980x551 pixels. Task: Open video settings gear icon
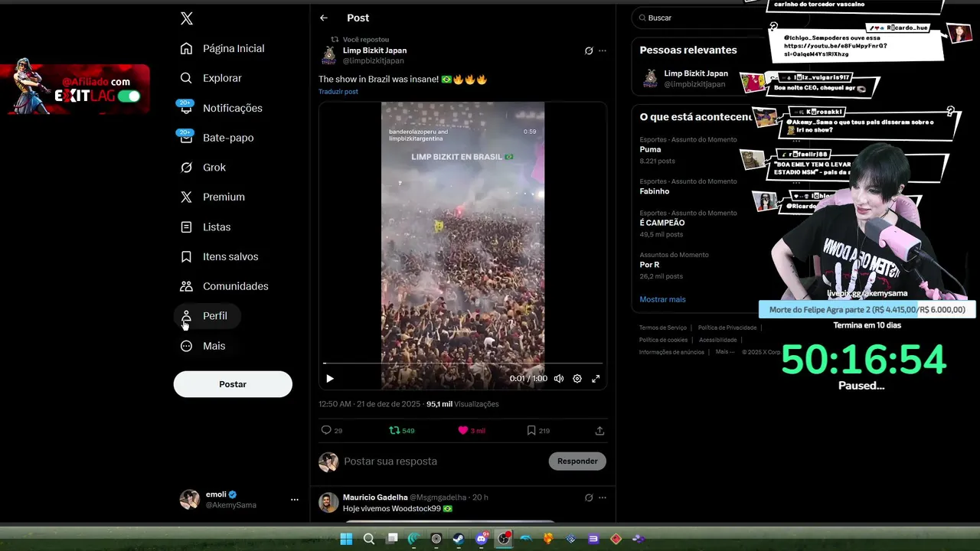(x=577, y=379)
